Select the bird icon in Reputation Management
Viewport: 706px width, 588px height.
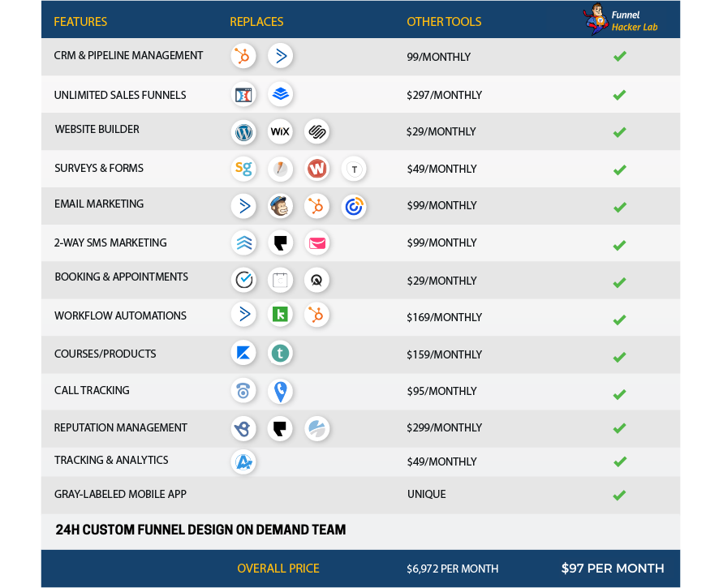tap(243, 428)
